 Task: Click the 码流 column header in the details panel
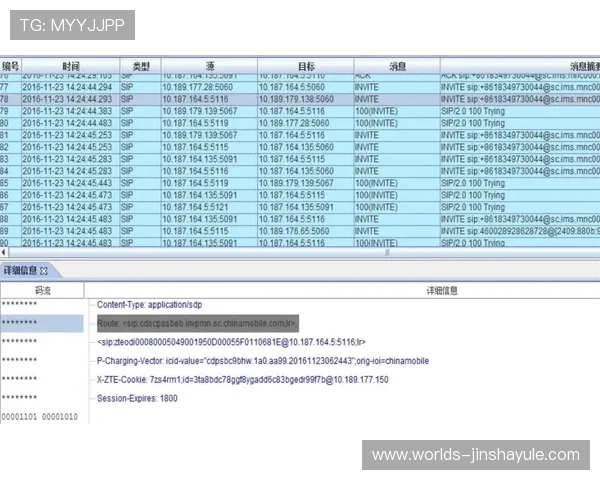coord(43,290)
